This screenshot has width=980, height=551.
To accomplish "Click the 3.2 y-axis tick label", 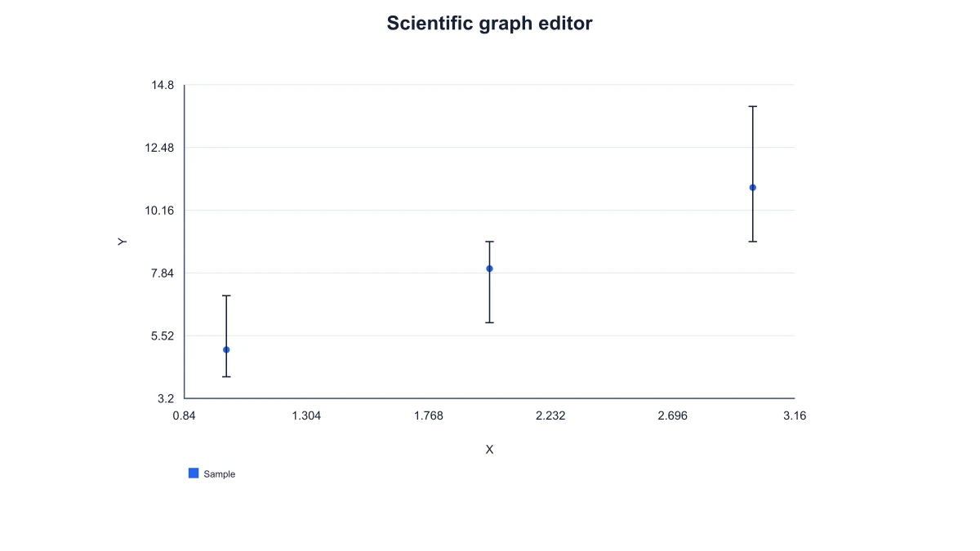I will pos(166,398).
